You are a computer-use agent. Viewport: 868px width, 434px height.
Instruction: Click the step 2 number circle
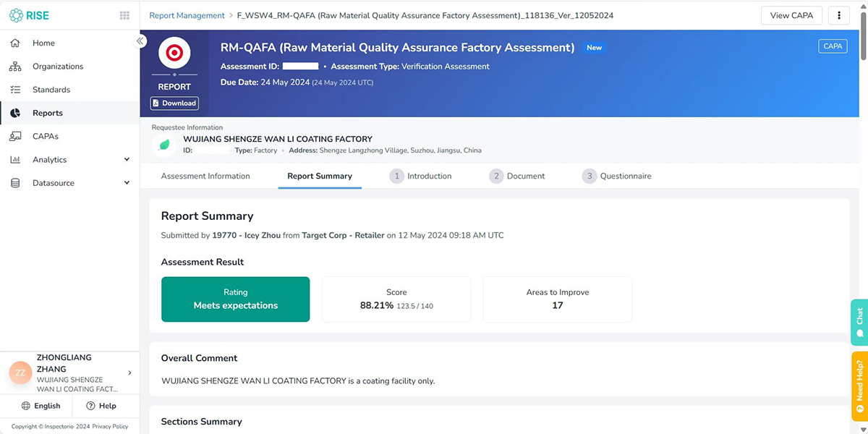coord(495,176)
